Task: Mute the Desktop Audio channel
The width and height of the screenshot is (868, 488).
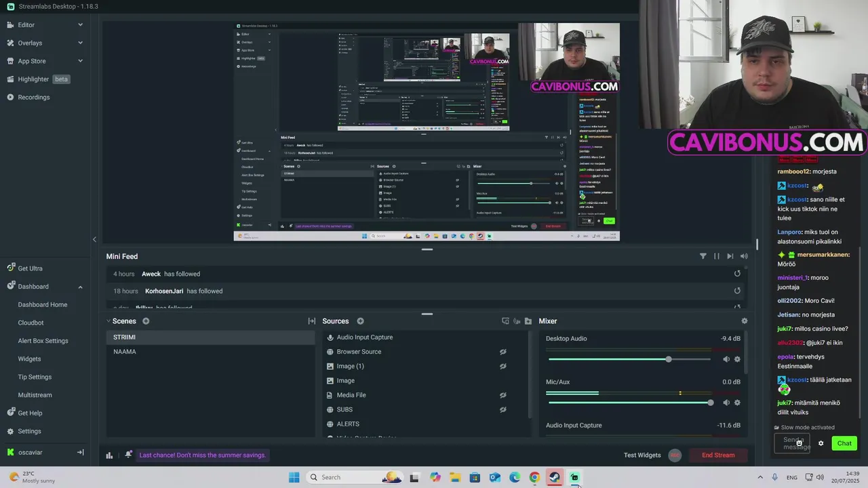Action: pyautogui.click(x=726, y=359)
